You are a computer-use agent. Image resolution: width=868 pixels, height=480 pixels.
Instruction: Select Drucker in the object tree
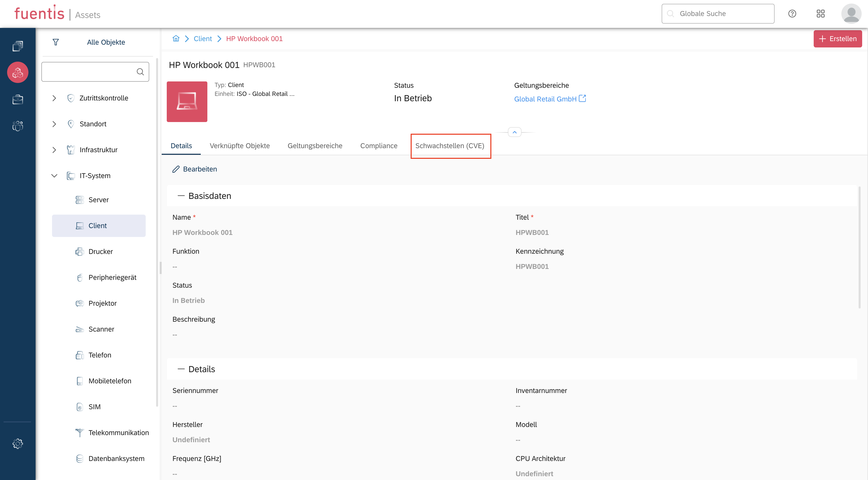[101, 251]
